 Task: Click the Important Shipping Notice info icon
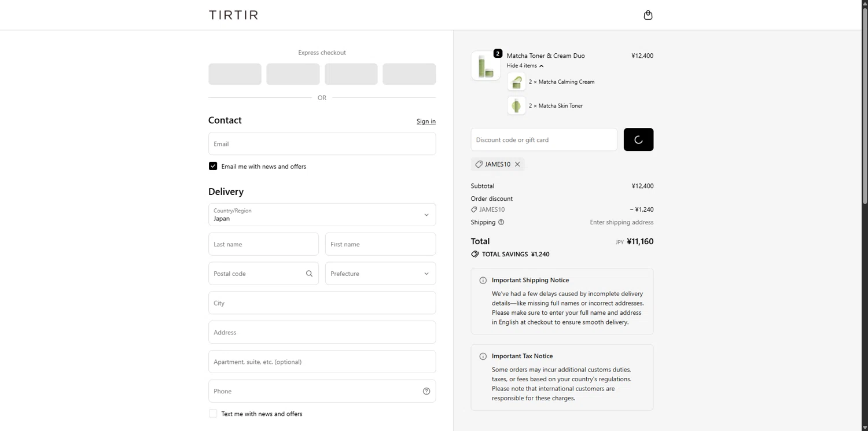(483, 281)
